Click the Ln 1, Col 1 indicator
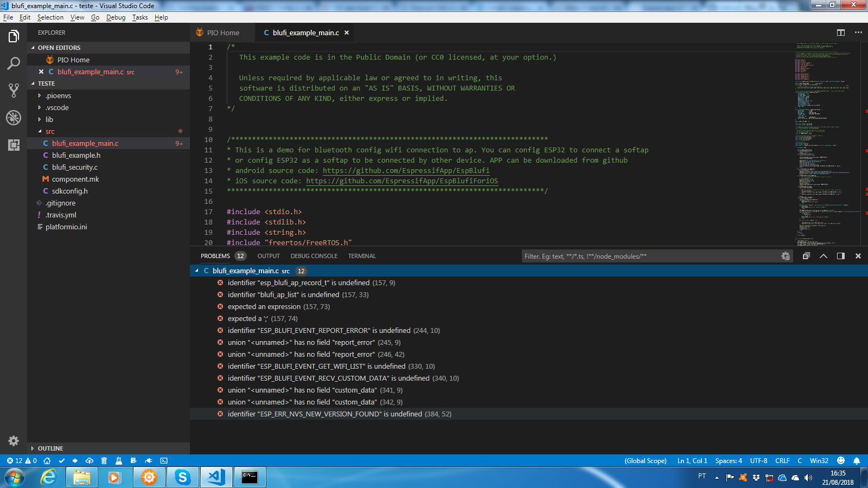The height and width of the screenshot is (488, 868). click(692, 460)
